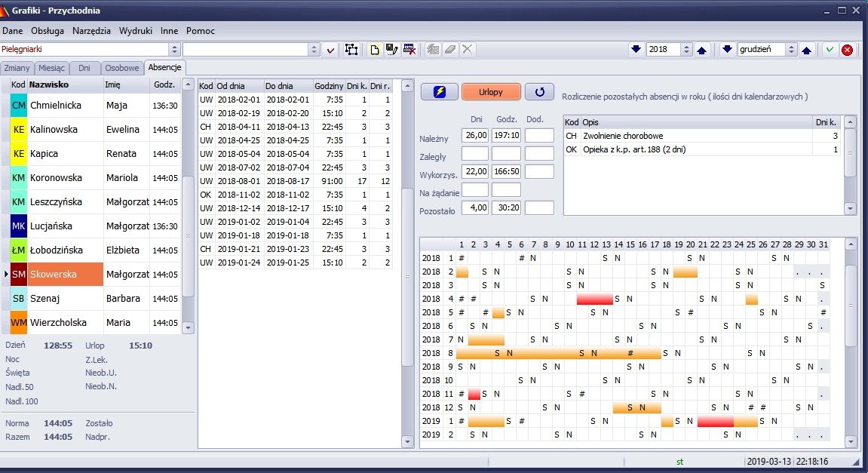868x473 pixels.
Task: Decrease year with the down arrow before 2018
Action: [x=636, y=49]
